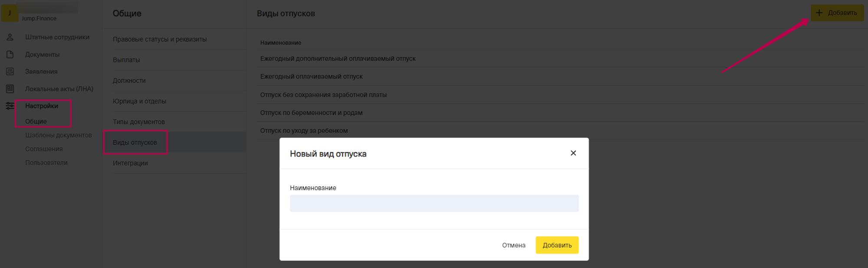Viewport: 868px width, 268px height.
Task: Select the Интеграции section
Action: [130, 163]
